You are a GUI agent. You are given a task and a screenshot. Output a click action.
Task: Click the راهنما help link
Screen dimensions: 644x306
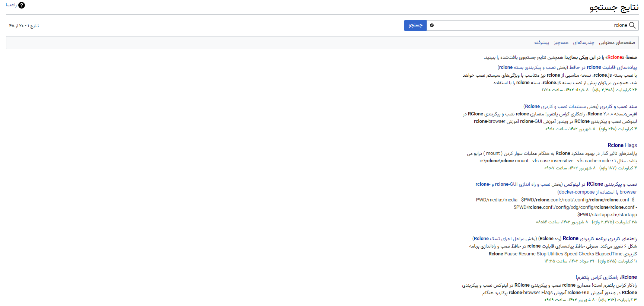11,5
